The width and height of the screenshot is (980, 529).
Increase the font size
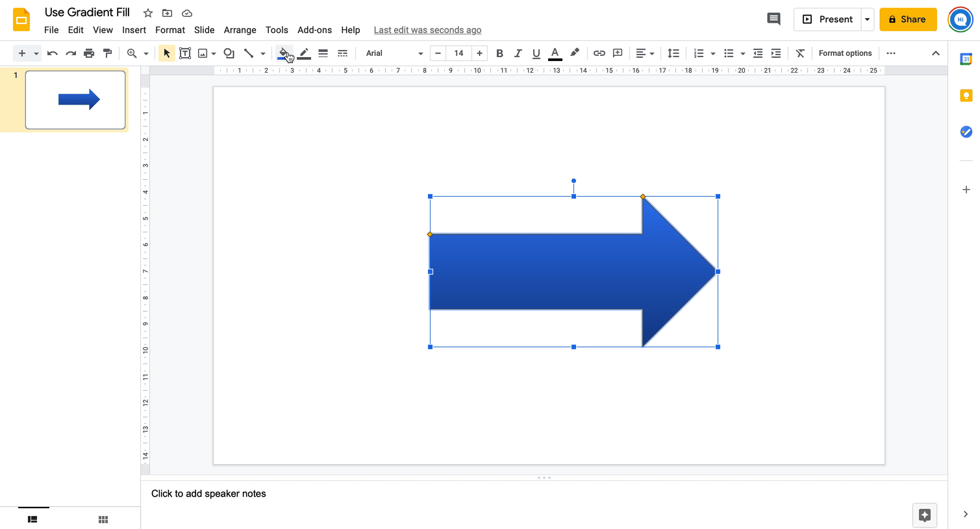coord(479,53)
